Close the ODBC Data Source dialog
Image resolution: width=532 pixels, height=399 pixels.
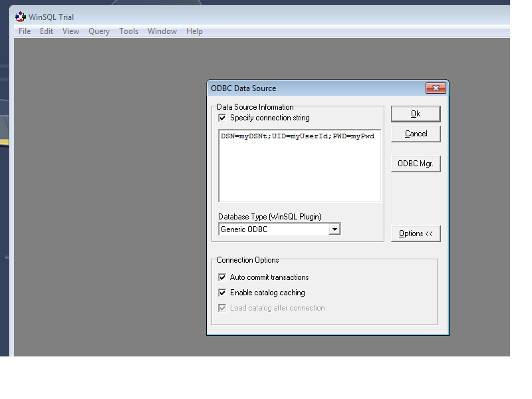point(436,88)
